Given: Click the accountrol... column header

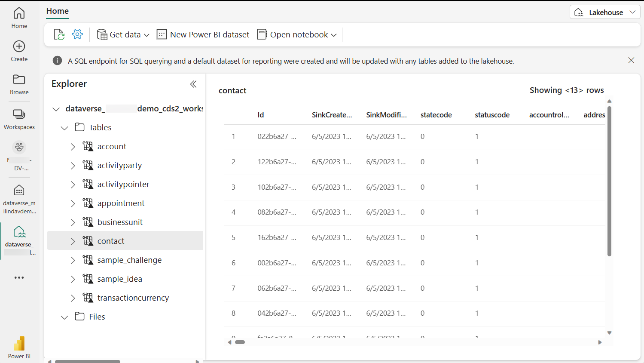Looking at the screenshot, I should click(549, 115).
